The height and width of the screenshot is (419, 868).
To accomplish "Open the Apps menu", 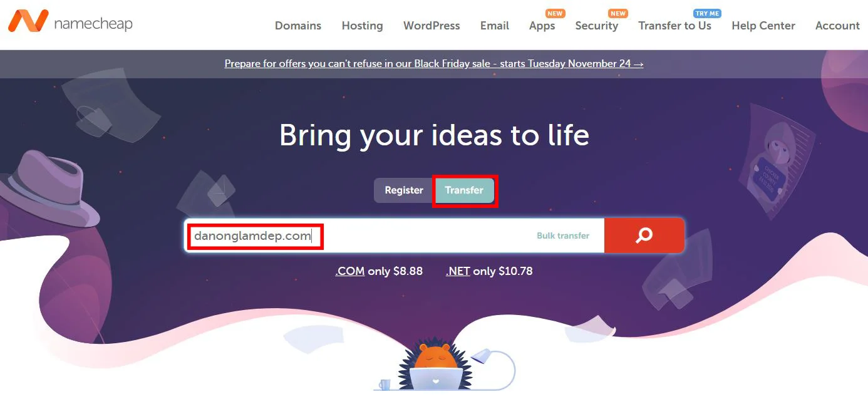I will [x=541, y=26].
